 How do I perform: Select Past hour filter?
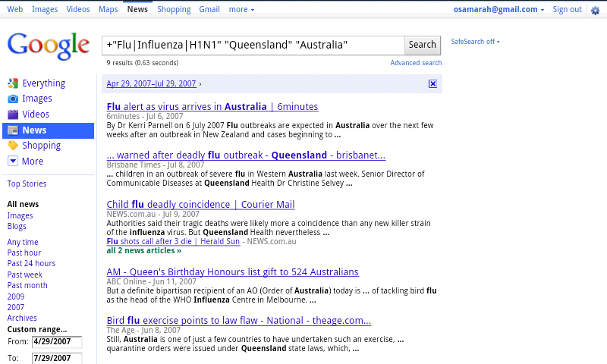24,253
